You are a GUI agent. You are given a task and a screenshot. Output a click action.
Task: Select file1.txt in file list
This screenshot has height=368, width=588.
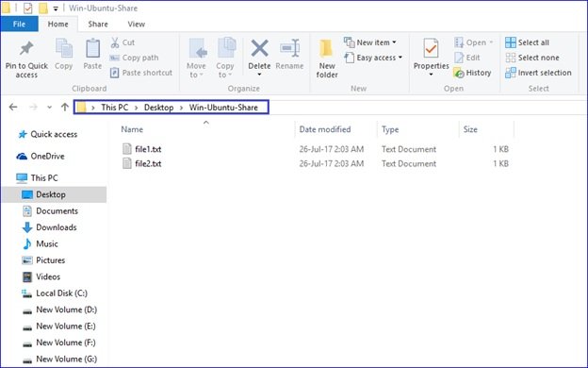pos(148,149)
